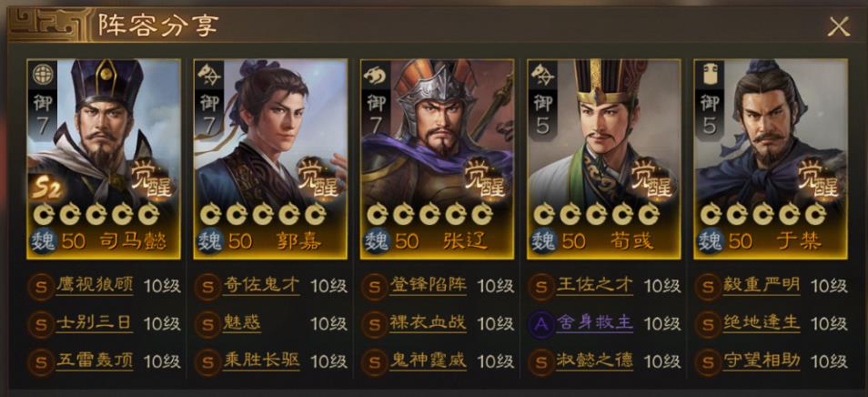Open the 奇佐鬼才 skill link
Image resolution: width=868 pixels, height=397 pixels.
click(261, 286)
